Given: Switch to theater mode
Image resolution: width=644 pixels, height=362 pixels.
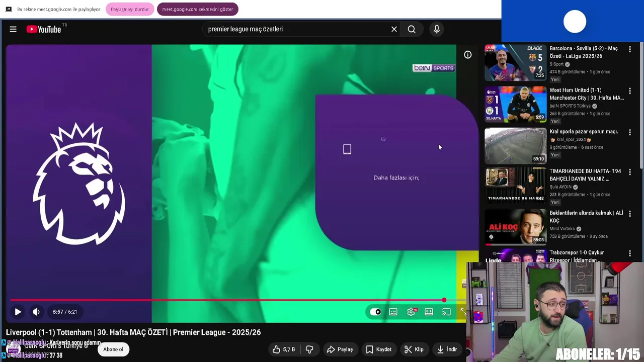Looking at the screenshot, I should [x=429, y=312].
